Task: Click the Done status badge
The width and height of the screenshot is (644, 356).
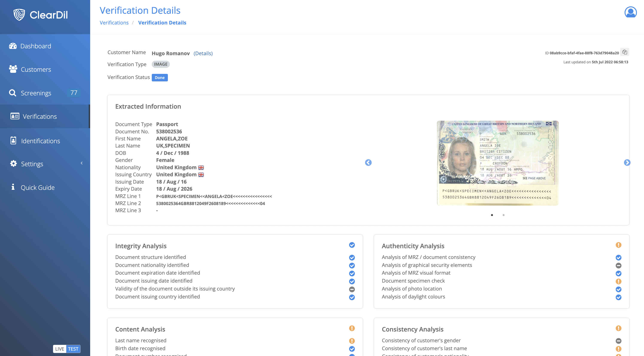Action: pos(159,78)
